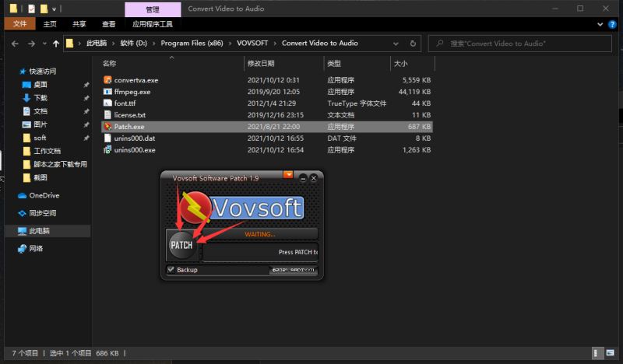Screen dimensions: 623x364
Task: Toggle the Backup checkbox
Action: [x=171, y=270]
